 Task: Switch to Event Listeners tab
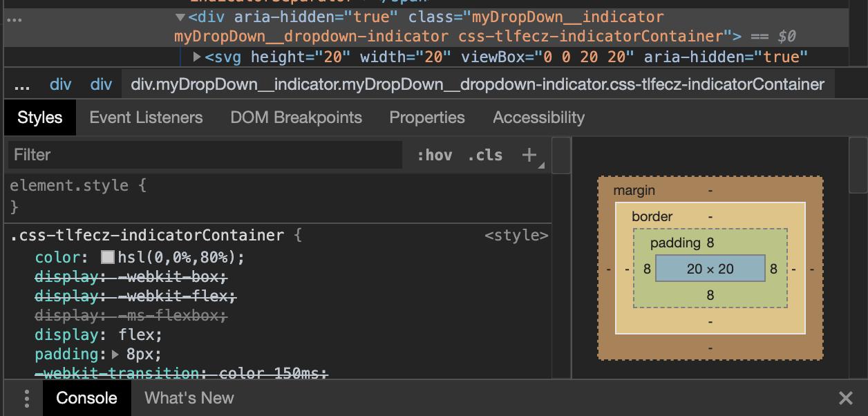pyautogui.click(x=147, y=117)
